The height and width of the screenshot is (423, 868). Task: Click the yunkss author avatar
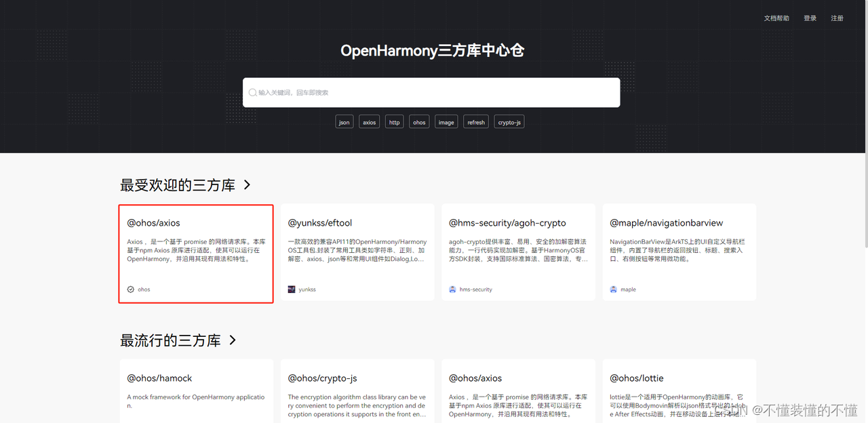(292, 289)
